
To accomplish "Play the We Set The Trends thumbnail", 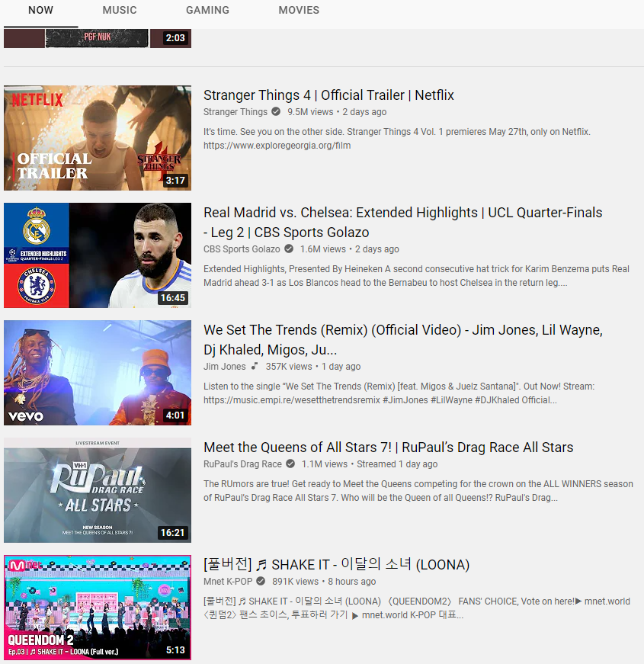I will [x=98, y=373].
